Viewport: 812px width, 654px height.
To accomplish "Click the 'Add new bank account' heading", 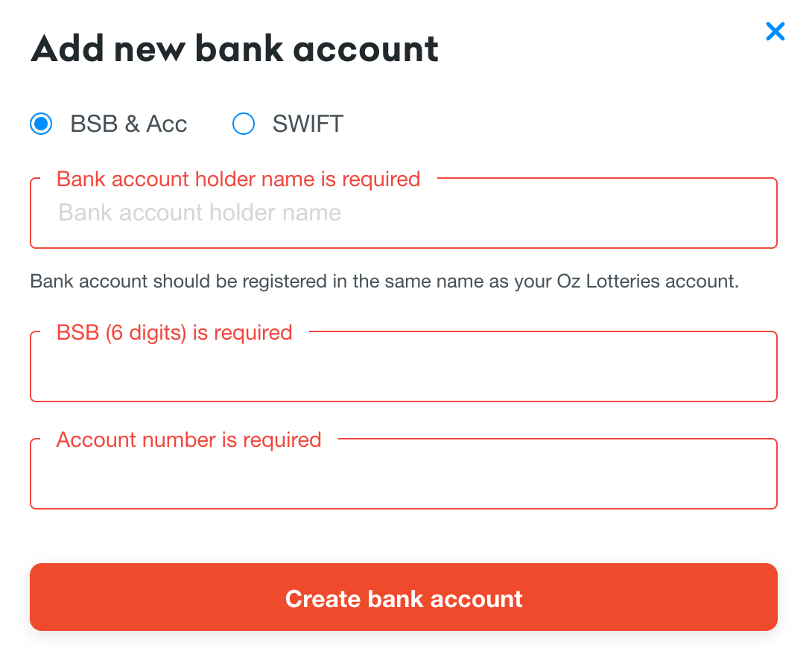I will click(x=235, y=48).
